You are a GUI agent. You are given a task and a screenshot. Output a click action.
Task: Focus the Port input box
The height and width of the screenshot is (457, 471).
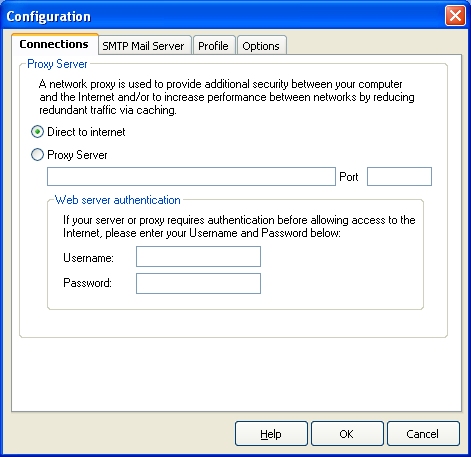(x=399, y=176)
